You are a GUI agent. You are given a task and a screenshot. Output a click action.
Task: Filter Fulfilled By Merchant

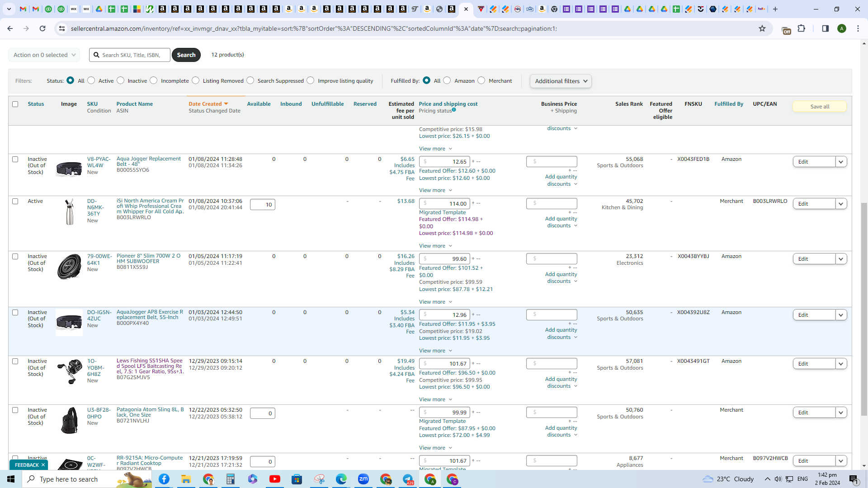[x=481, y=80]
